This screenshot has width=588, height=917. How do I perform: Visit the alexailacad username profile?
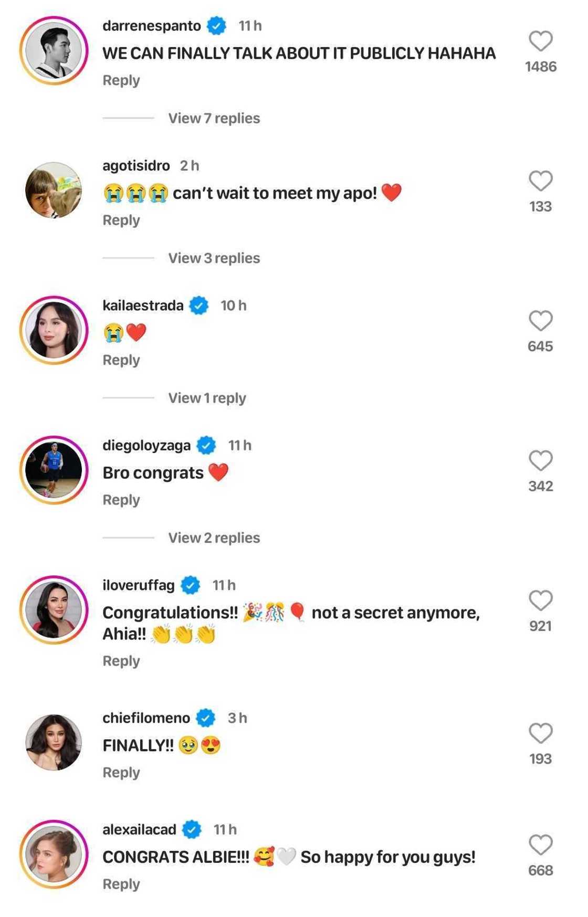pyautogui.click(x=139, y=829)
